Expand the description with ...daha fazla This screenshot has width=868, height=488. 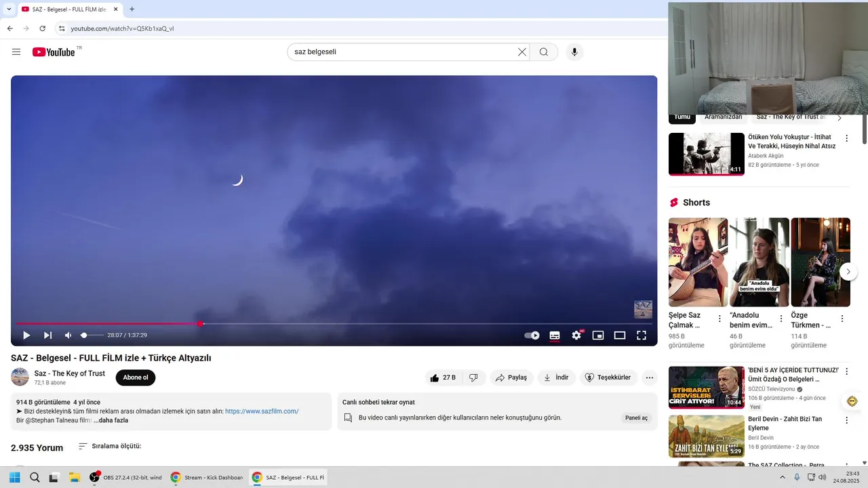pyautogui.click(x=111, y=420)
